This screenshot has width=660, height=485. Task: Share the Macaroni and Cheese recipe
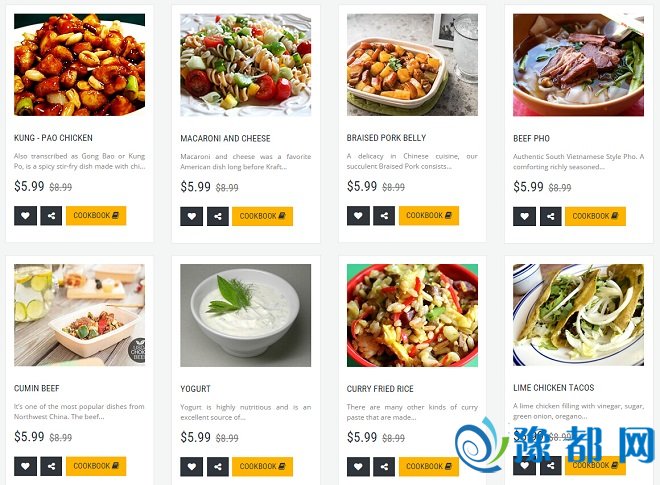[218, 216]
